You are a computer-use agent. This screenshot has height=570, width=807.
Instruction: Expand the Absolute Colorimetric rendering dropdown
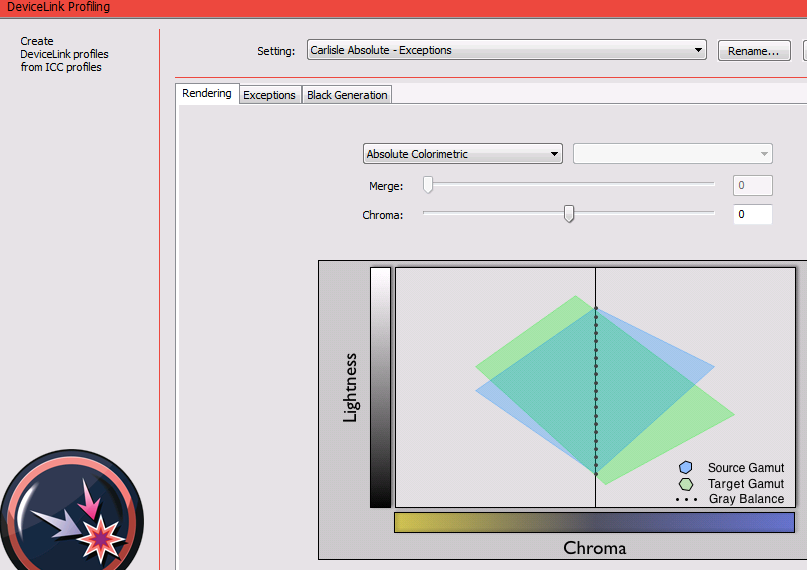pyautogui.click(x=462, y=154)
